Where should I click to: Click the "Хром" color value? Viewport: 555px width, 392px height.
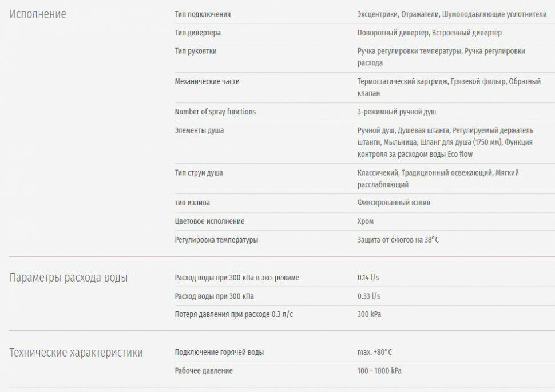point(366,221)
